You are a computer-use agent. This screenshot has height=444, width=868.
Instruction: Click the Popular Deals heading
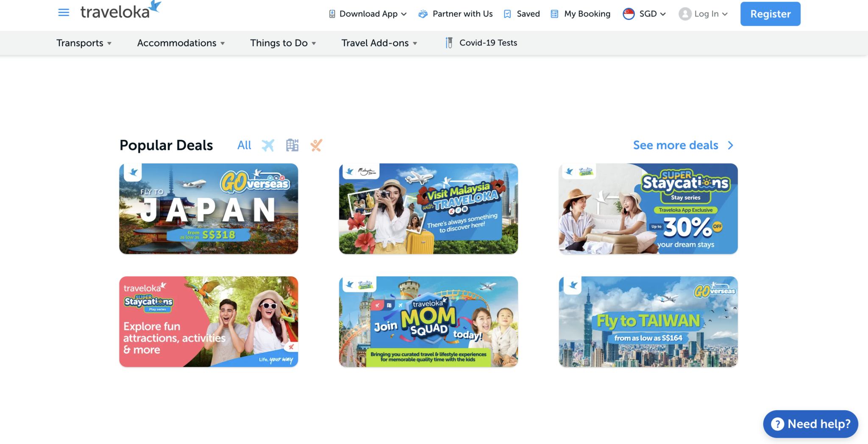click(x=166, y=145)
